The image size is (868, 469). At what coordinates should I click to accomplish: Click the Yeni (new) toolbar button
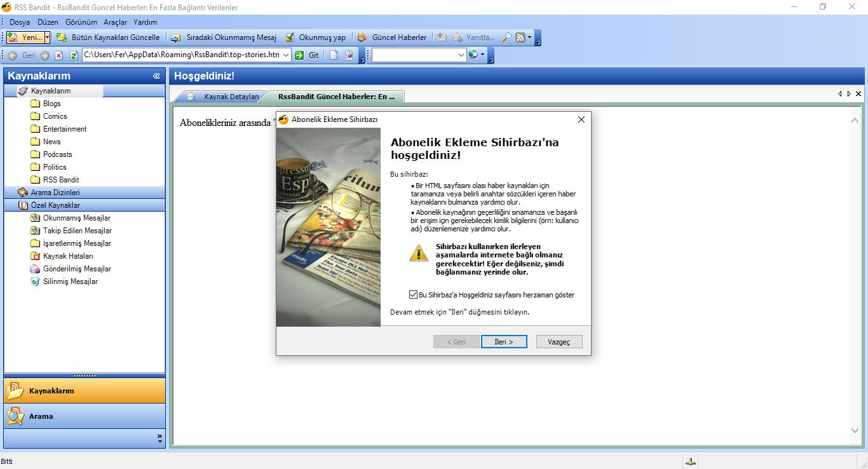pyautogui.click(x=25, y=37)
